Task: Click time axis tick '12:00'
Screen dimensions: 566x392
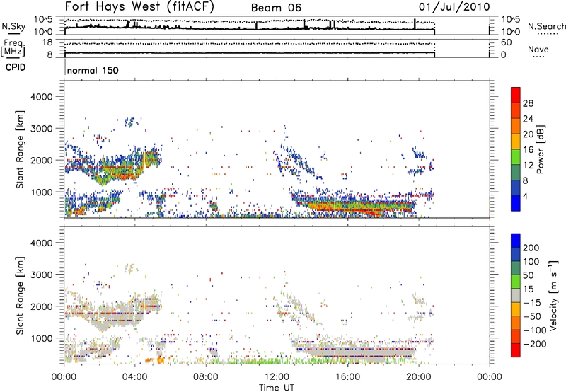Action: click(x=277, y=377)
